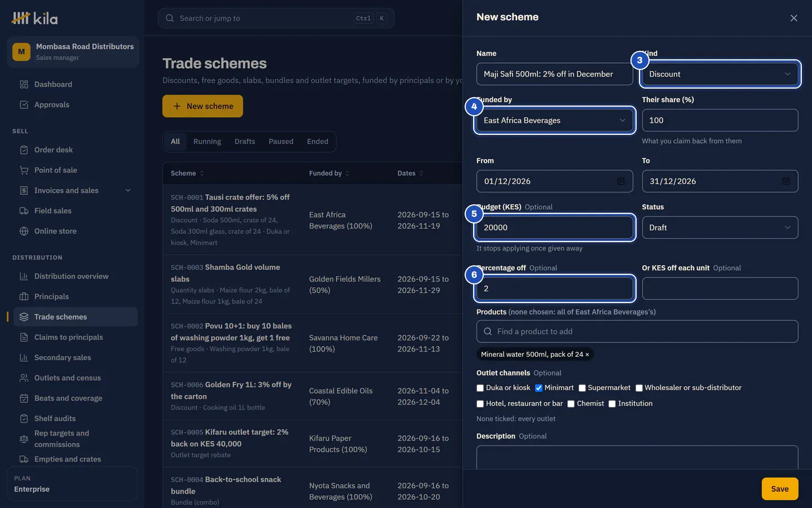
Task: Open the Status dropdown showing Draft
Action: point(720,227)
